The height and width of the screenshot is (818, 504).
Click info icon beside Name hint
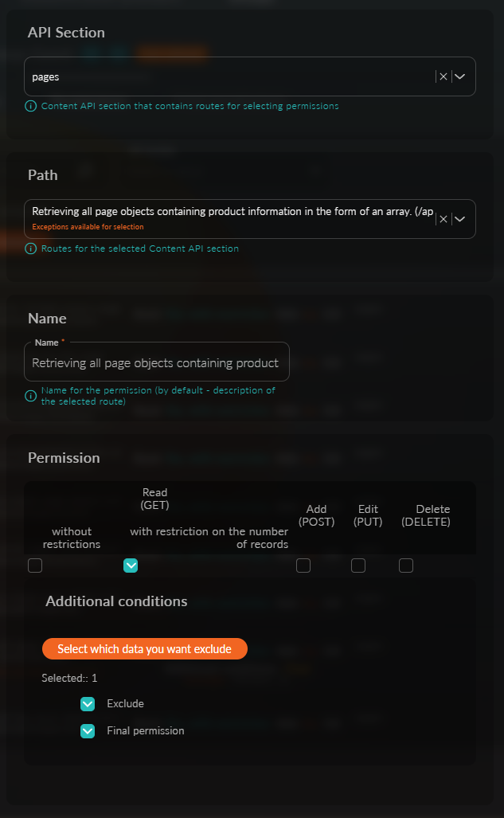tap(31, 396)
